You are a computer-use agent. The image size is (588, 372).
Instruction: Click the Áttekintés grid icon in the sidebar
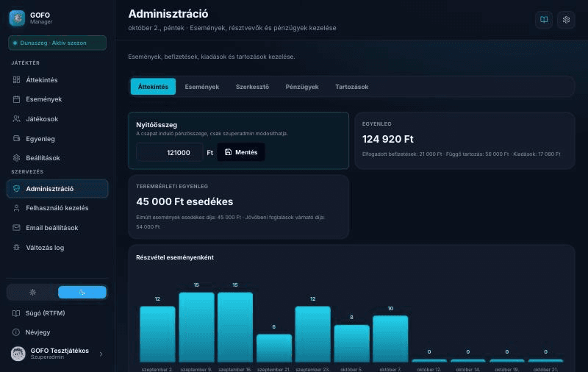16,80
